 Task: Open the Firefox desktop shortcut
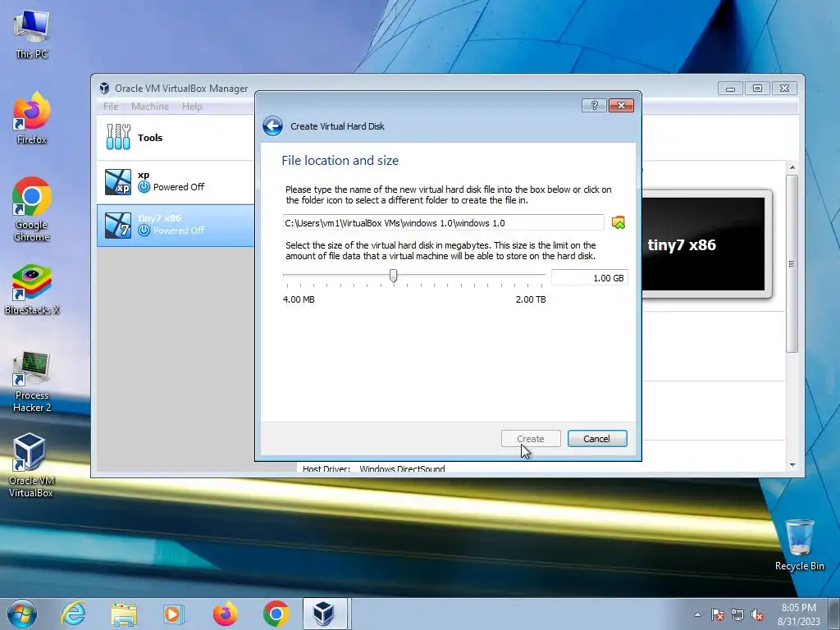coord(32,118)
